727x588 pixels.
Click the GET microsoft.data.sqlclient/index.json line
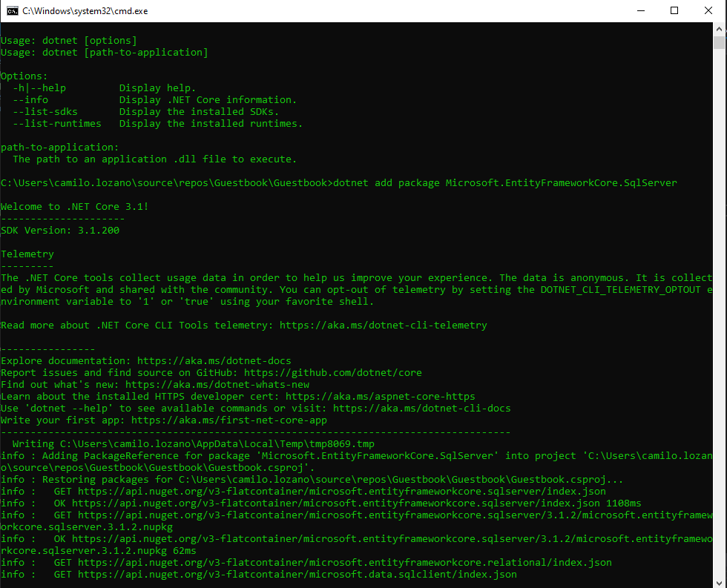[x=259, y=575]
